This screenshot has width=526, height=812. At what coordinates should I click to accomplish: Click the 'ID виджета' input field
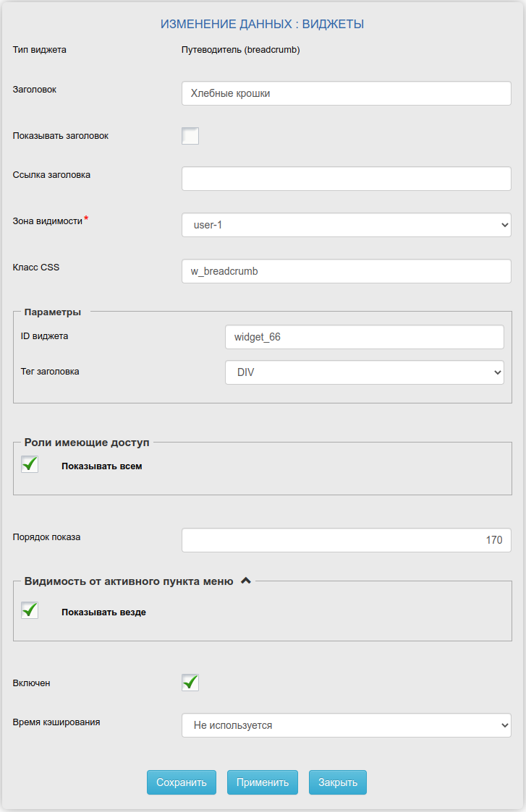(364, 337)
